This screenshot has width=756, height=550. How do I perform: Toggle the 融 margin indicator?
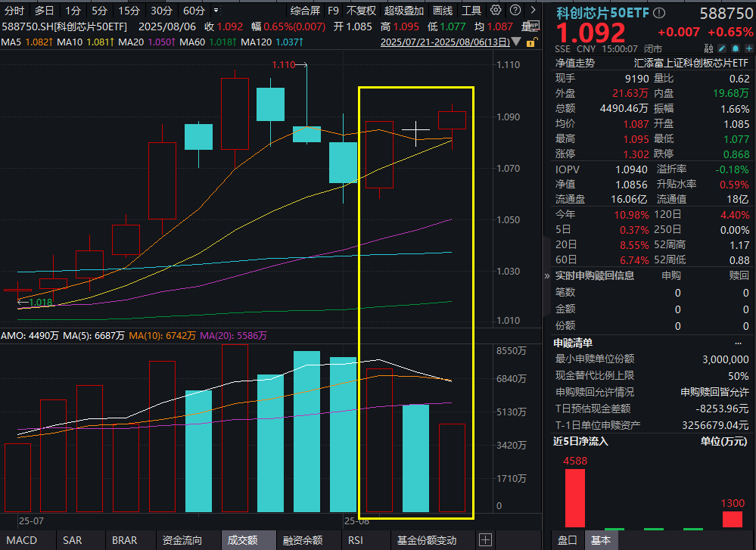pyautogui.click(x=708, y=47)
